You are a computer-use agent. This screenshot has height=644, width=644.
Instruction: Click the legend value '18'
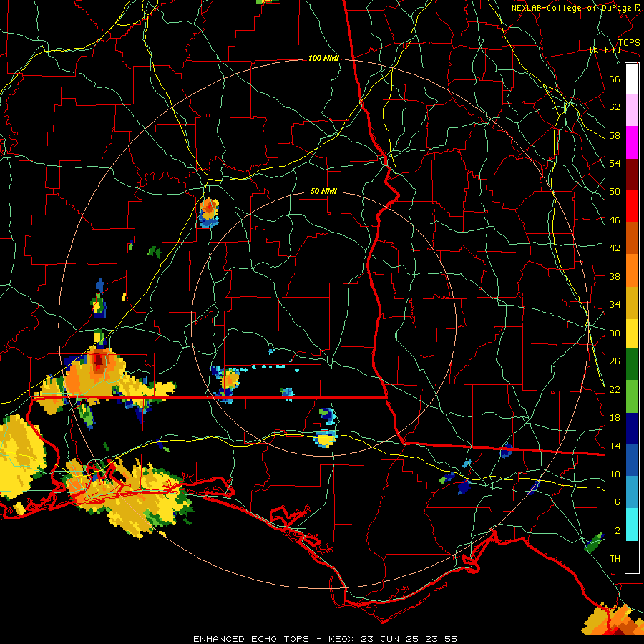click(x=615, y=418)
